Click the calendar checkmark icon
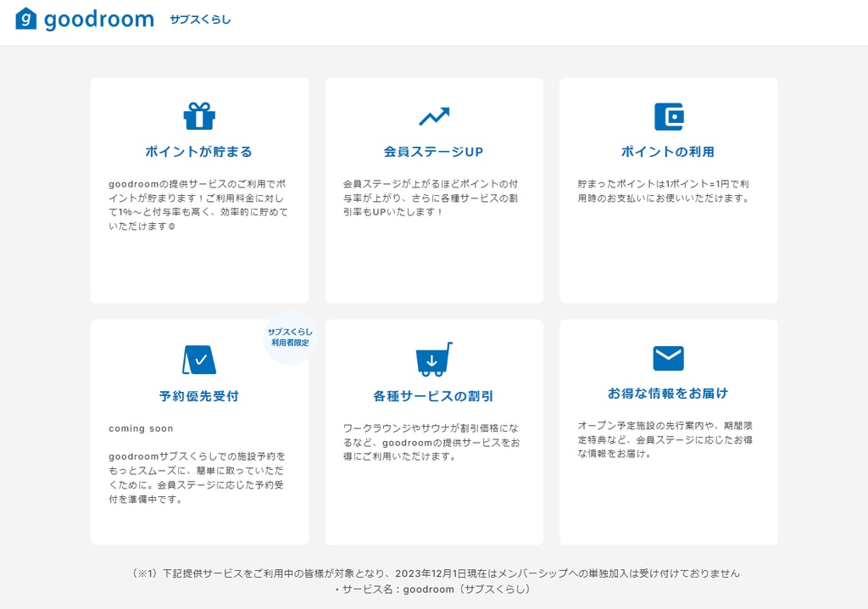 tap(199, 360)
